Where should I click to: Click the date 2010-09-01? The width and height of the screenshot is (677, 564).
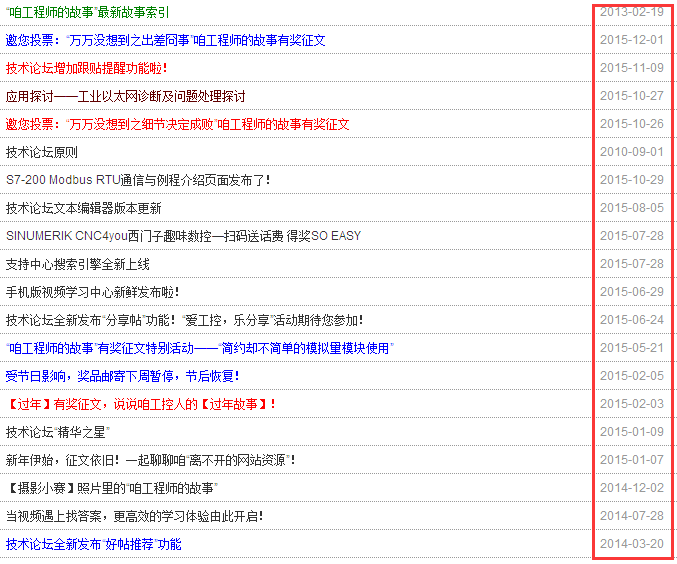click(x=632, y=152)
